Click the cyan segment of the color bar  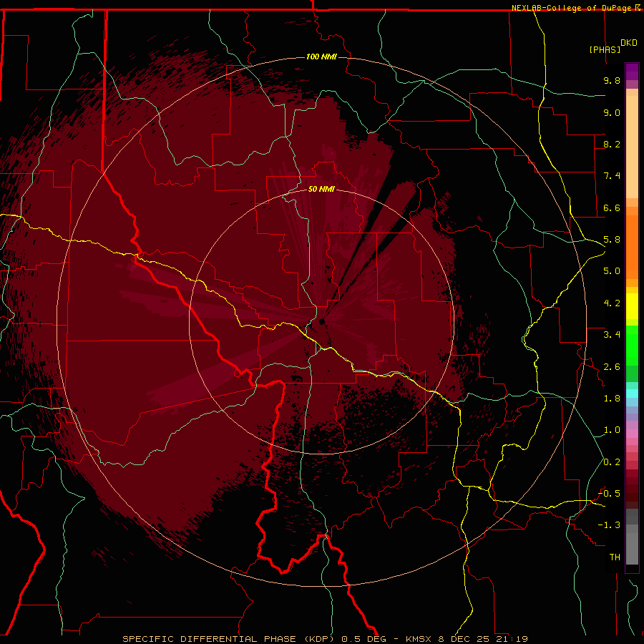click(632, 394)
